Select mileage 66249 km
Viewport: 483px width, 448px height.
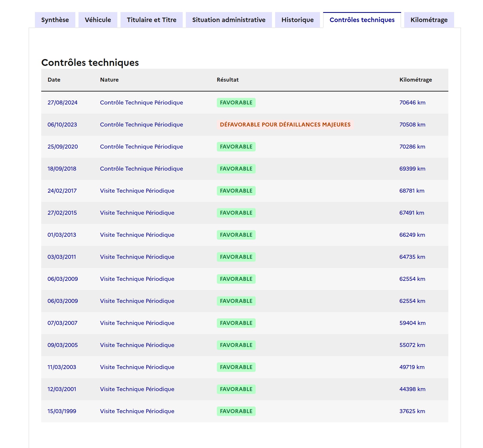click(412, 235)
